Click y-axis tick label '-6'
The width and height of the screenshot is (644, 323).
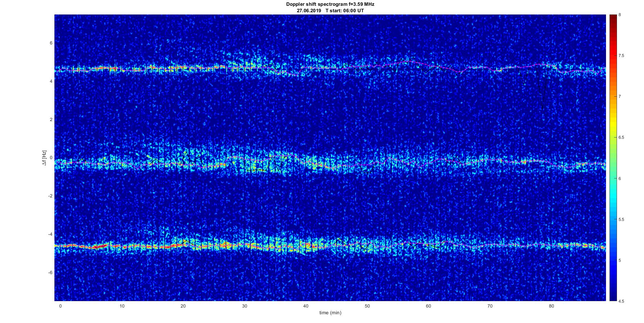click(50, 273)
